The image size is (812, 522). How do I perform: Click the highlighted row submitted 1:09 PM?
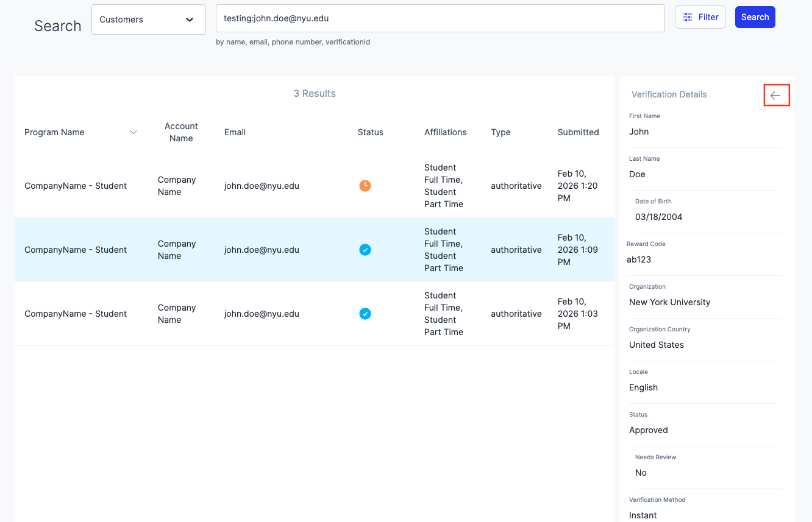coord(315,250)
